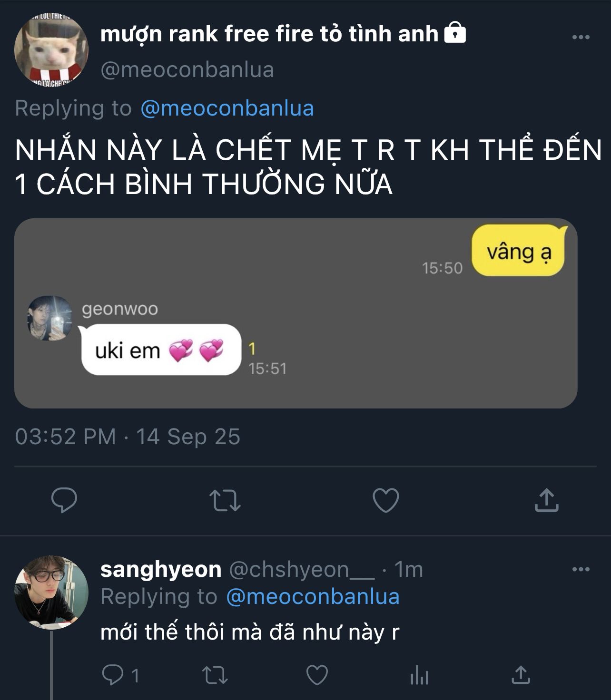The height and width of the screenshot is (700, 611).
Task: View analytics for sanghyeon's reply
Action: [x=419, y=676]
